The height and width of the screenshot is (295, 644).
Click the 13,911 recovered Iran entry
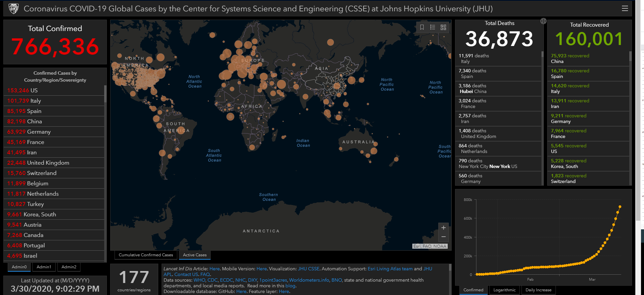pyautogui.click(x=588, y=104)
